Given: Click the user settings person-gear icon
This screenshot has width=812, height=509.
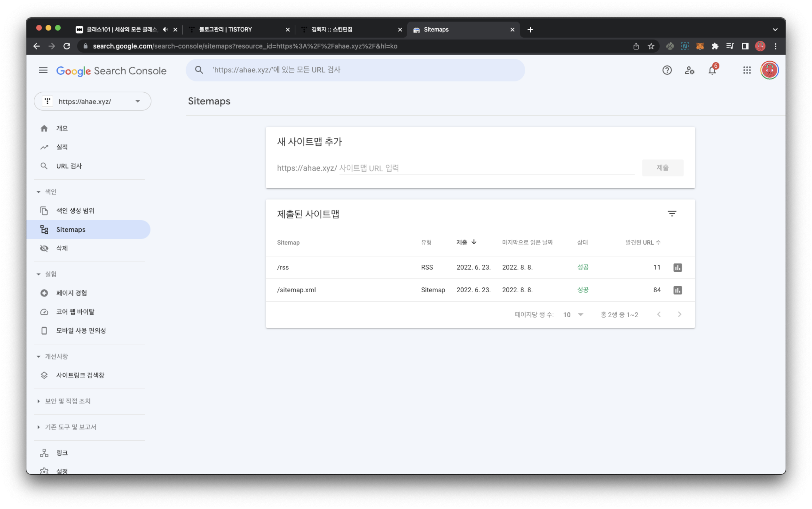Looking at the screenshot, I should (x=689, y=70).
